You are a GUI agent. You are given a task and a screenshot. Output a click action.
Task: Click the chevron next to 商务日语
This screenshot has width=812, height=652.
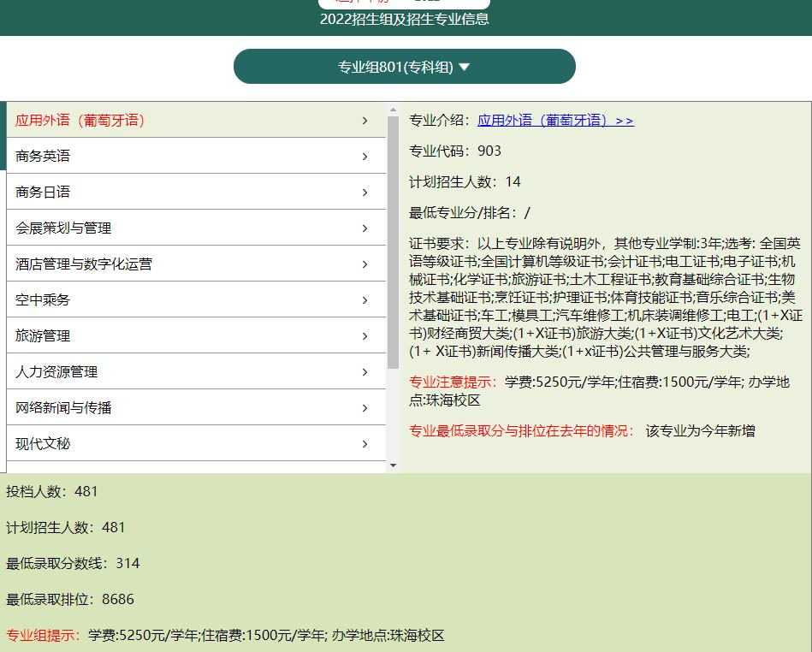(x=365, y=192)
